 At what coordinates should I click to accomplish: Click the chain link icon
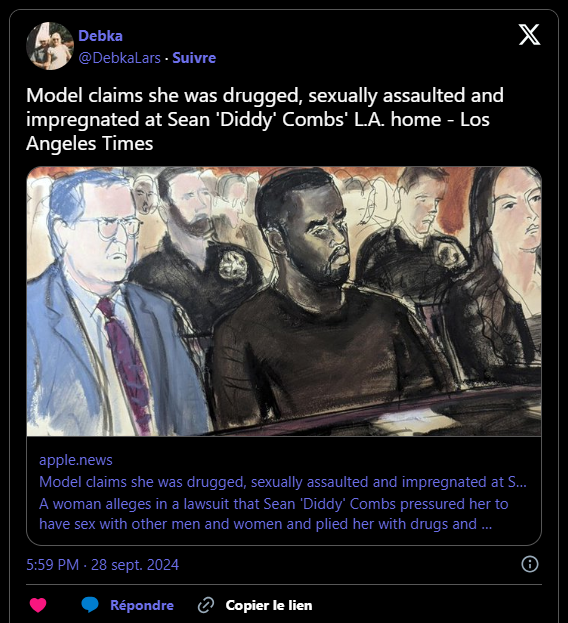pos(206,605)
